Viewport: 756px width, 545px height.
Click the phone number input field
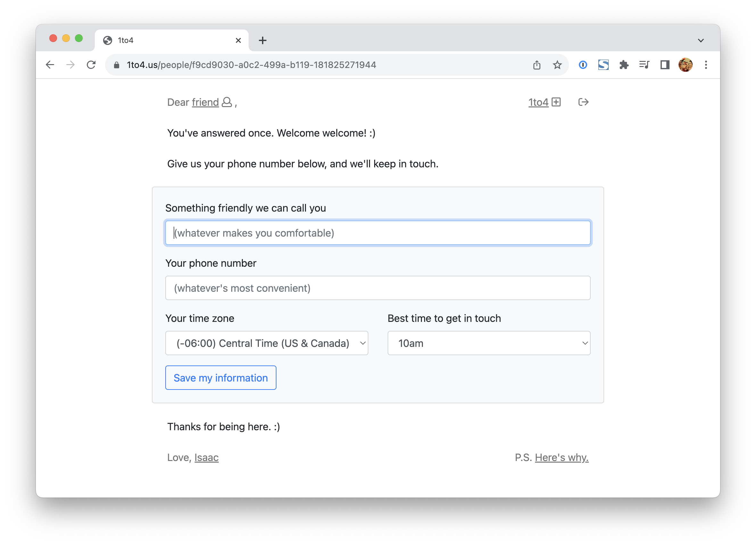click(378, 288)
